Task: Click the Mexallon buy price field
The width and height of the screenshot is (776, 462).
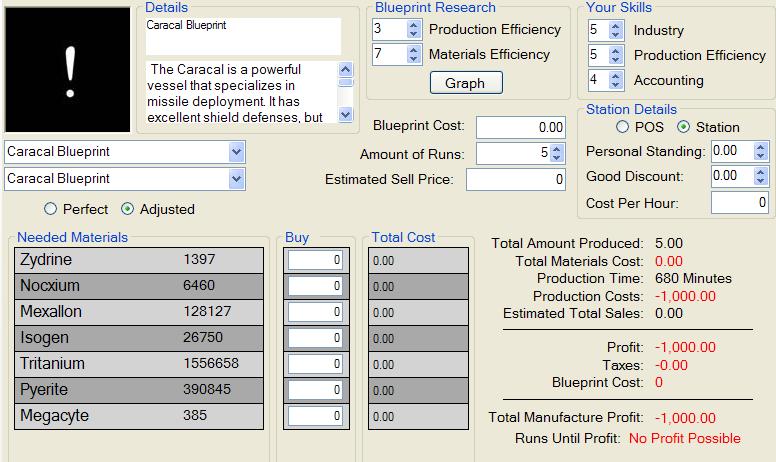Action: click(315, 312)
